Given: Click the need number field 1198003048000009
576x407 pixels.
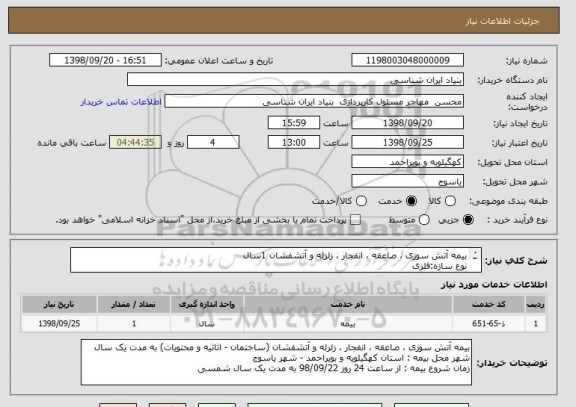Looking at the screenshot, I should [x=407, y=60].
